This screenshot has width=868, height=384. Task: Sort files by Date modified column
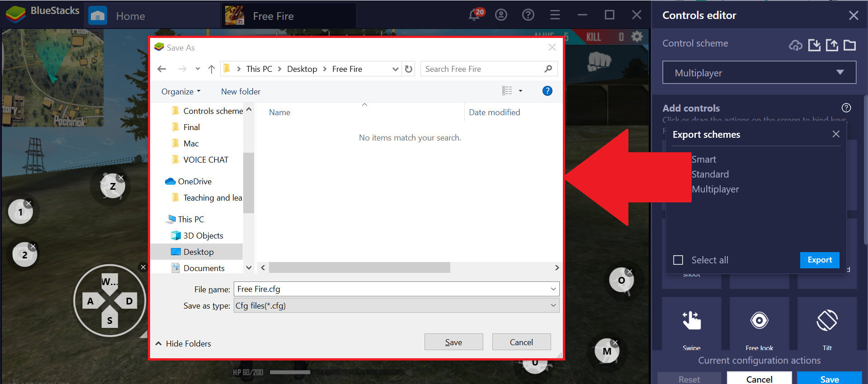[x=494, y=112]
